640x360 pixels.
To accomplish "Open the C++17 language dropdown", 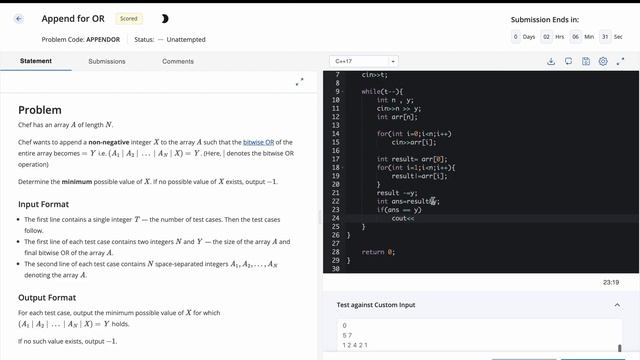I will pyautogui.click(x=364, y=61).
